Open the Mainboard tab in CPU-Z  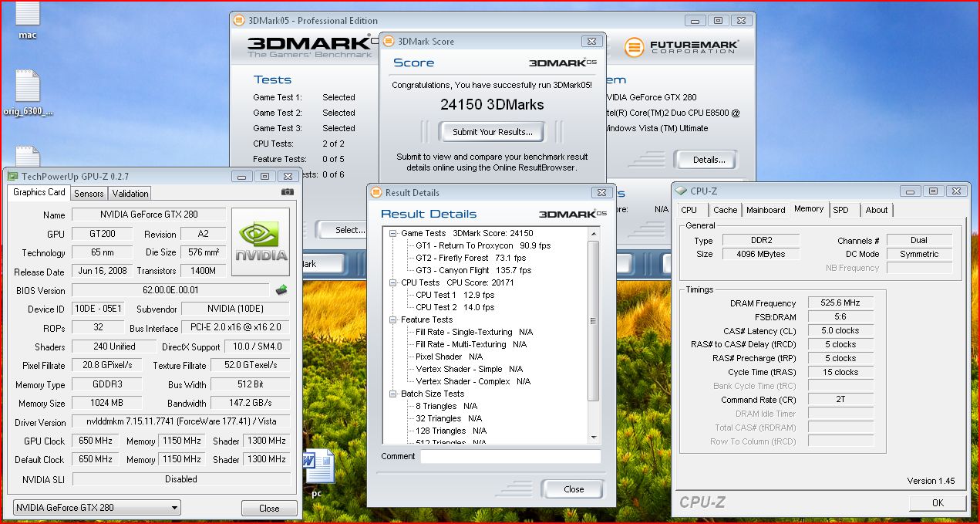[x=766, y=210]
